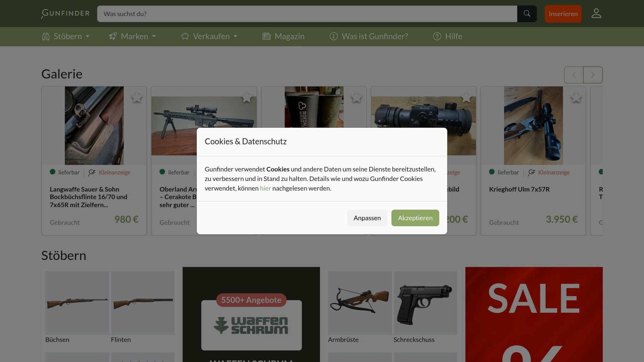Open the Magazin menu item

289,36
